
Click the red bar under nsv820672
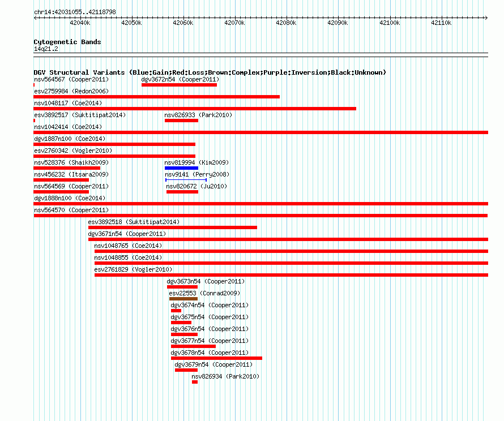pos(182,192)
